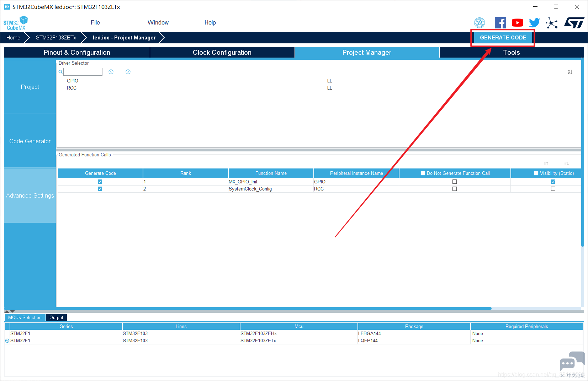The image size is (588, 381).
Task: Click the STM32CubeMX logo
Action: pyautogui.click(x=16, y=23)
